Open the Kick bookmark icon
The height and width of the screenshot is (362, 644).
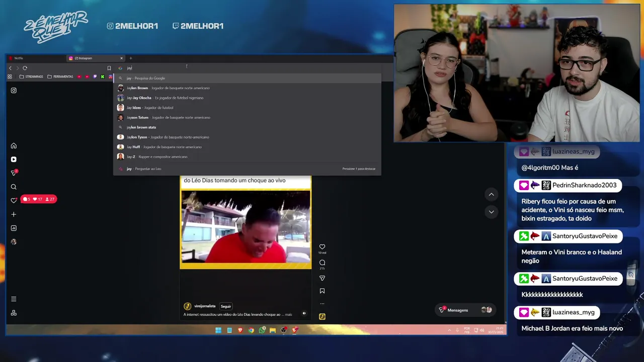point(103,76)
